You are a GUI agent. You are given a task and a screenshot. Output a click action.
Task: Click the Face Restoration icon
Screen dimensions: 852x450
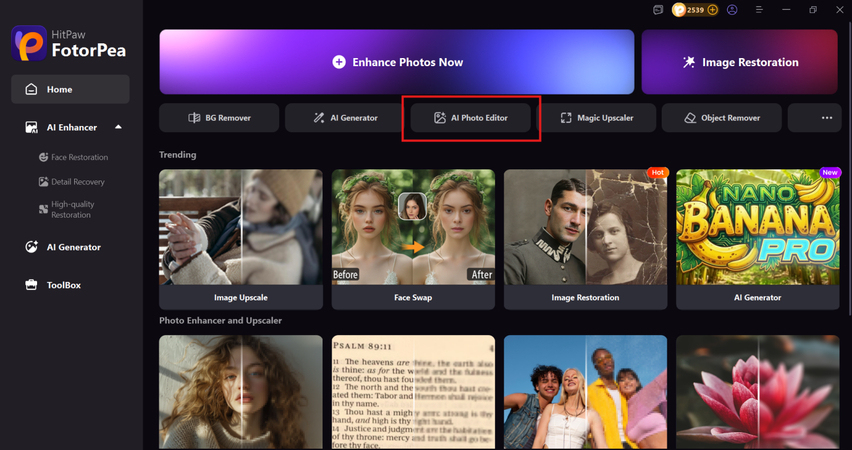click(43, 157)
